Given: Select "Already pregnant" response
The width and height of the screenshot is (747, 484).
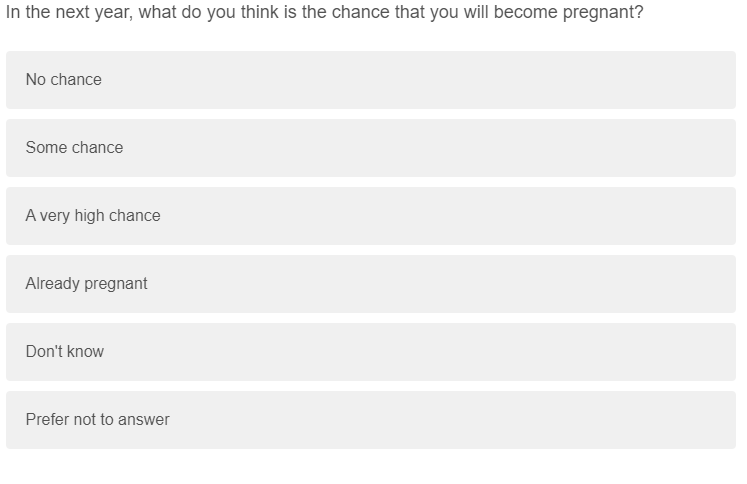Looking at the screenshot, I should (x=370, y=284).
